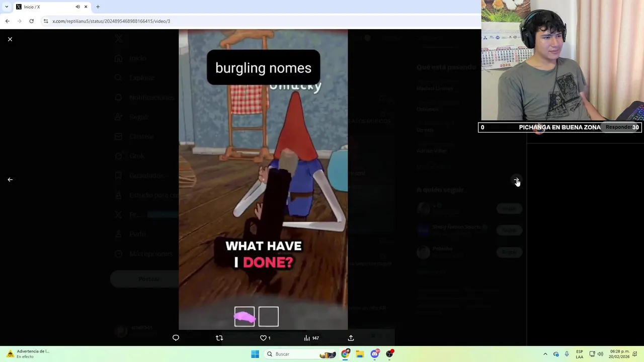Open Discord from the taskbar

click(x=375, y=354)
